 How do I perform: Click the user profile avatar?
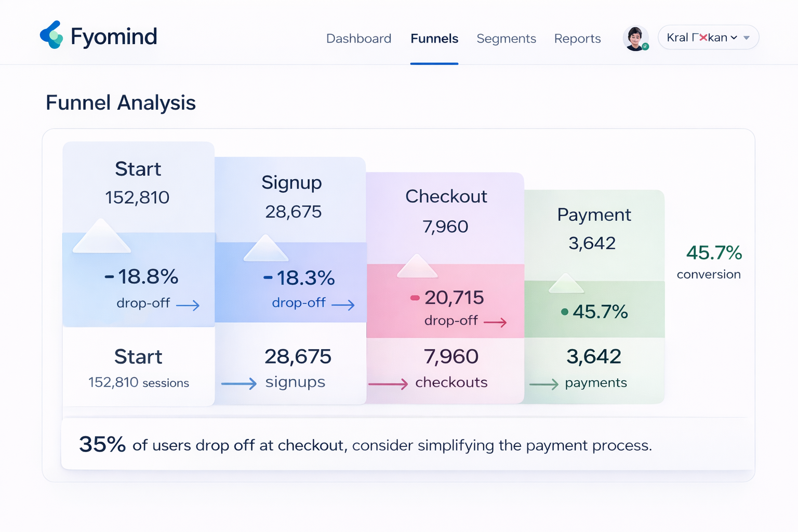[x=635, y=38]
